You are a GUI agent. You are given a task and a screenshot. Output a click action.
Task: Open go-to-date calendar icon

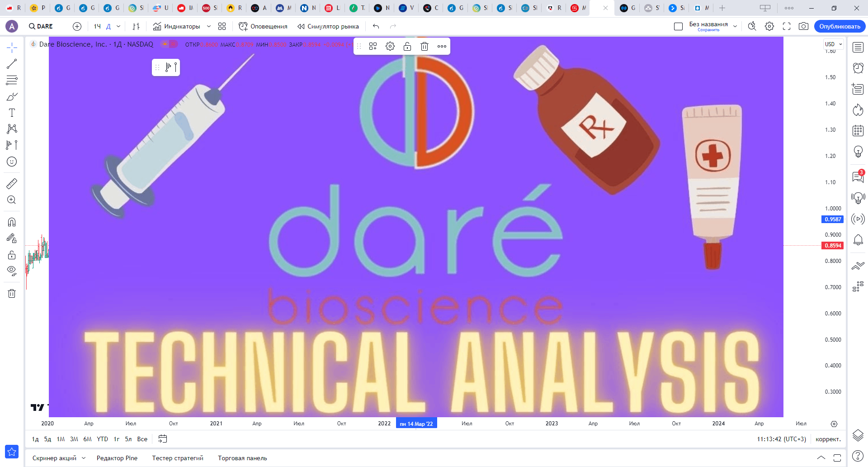[x=163, y=439]
